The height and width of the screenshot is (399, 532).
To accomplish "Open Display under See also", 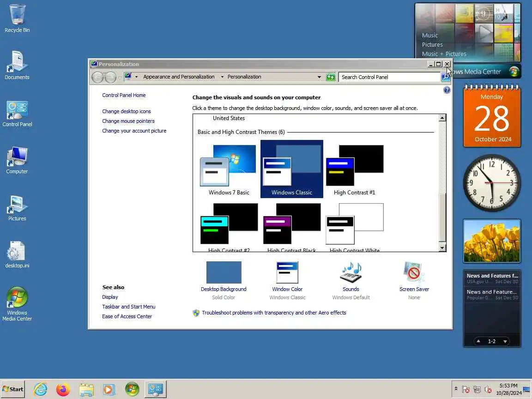I will [110, 297].
